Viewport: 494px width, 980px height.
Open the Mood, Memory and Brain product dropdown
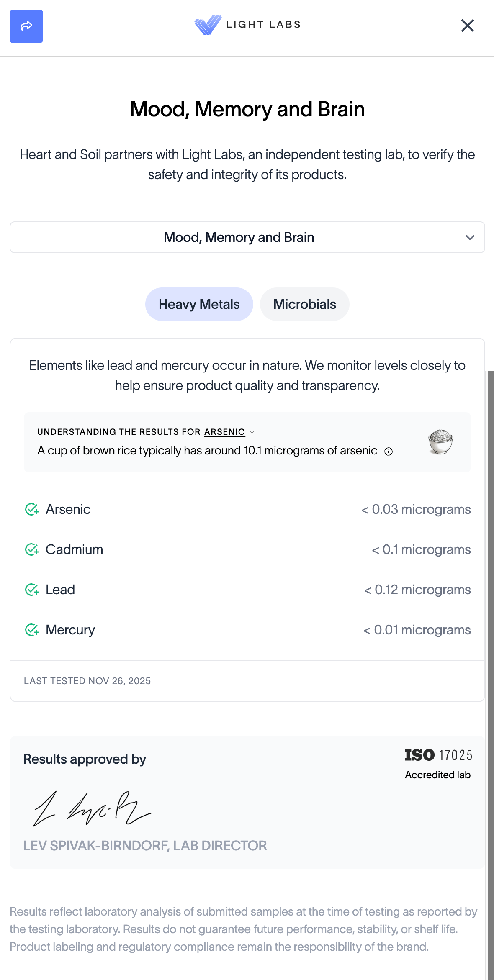point(239,237)
